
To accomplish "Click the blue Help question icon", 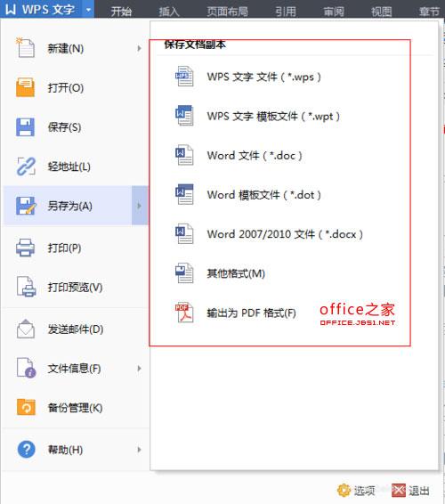I will (x=26, y=449).
